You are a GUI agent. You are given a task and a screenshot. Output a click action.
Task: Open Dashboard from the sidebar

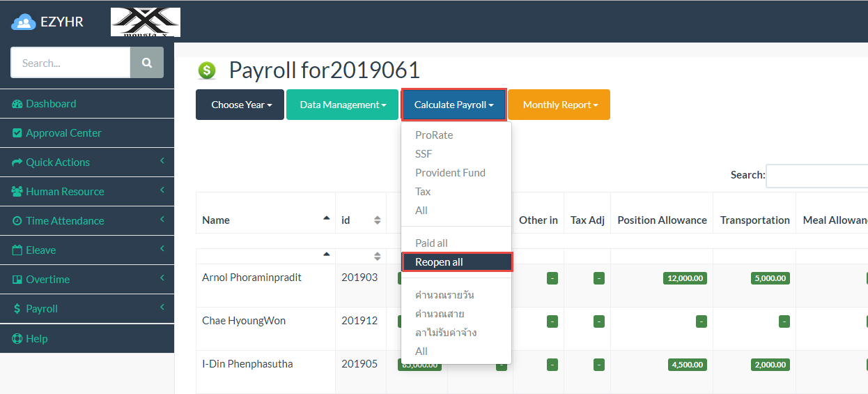51,104
